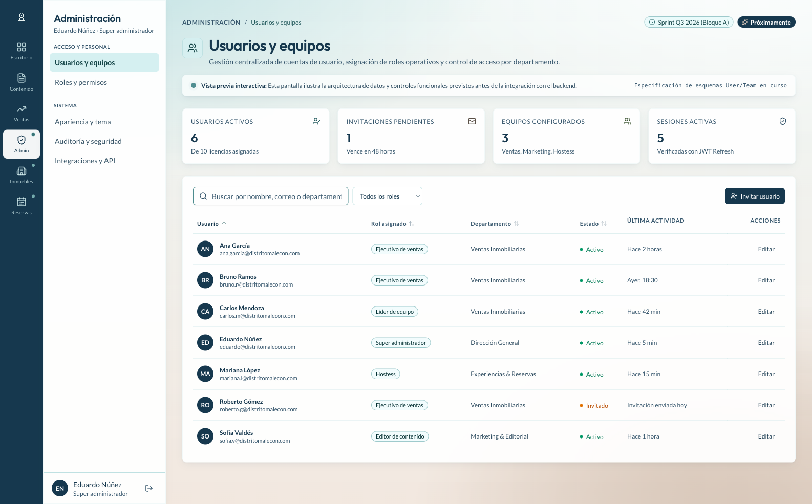Focus the search by name field
Image resolution: width=812 pixels, height=504 pixels.
click(270, 196)
